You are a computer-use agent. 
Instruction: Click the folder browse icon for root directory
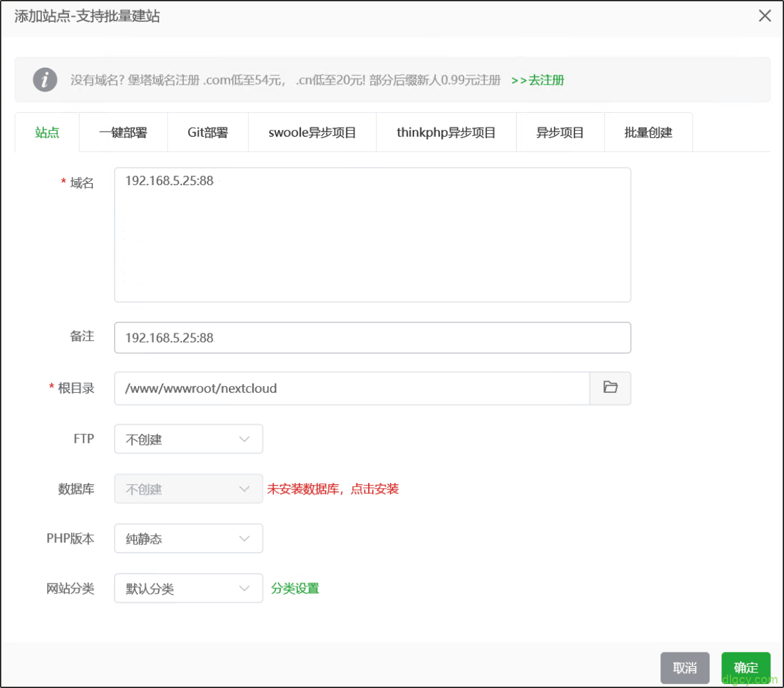click(x=610, y=388)
